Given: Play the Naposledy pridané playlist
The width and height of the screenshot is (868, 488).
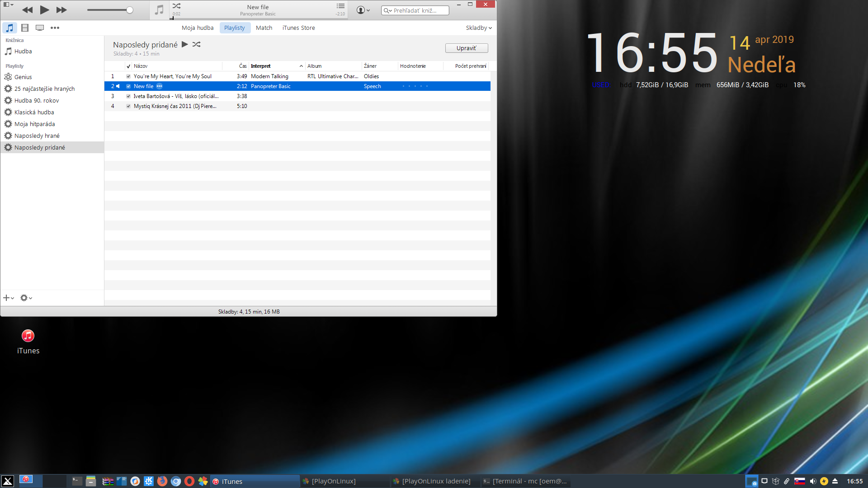Looking at the screenshot, I should pos(184,44).
